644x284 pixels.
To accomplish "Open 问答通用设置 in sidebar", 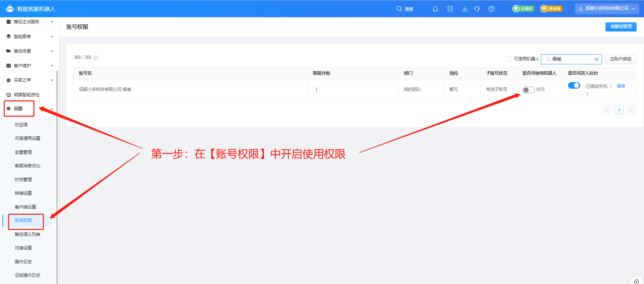I will (x=27, y=138).
